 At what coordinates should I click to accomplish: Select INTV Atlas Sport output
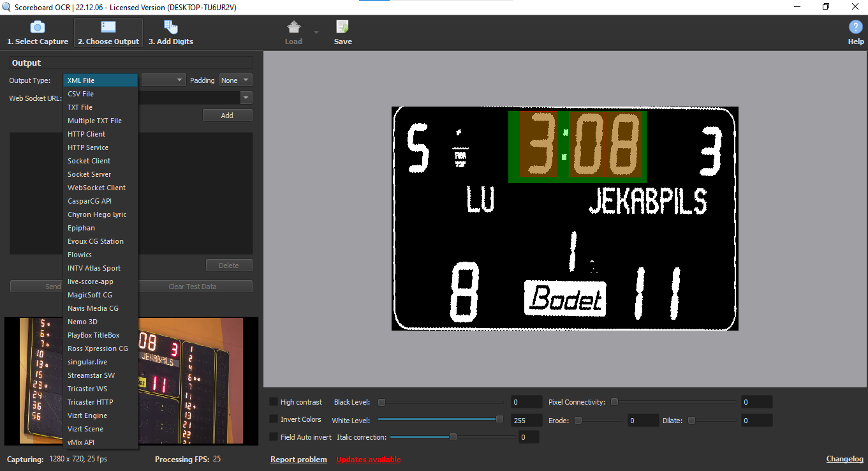[x=100, y=268]
